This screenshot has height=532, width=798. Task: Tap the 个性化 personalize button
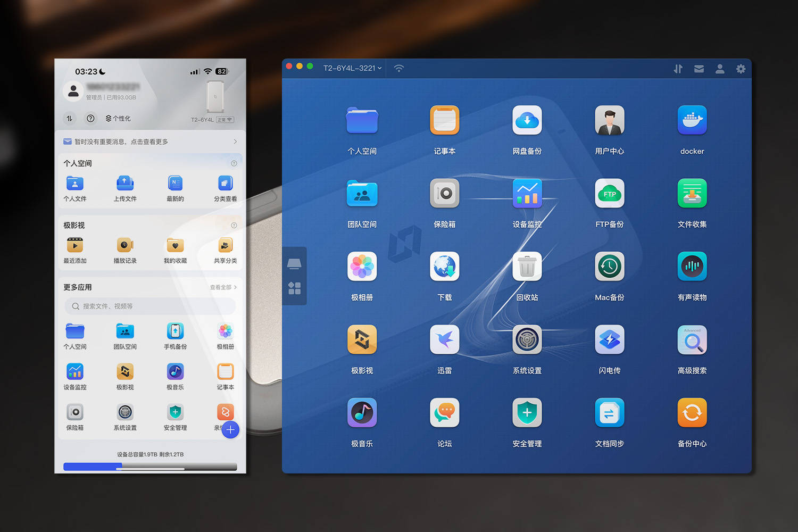(118, 118)
